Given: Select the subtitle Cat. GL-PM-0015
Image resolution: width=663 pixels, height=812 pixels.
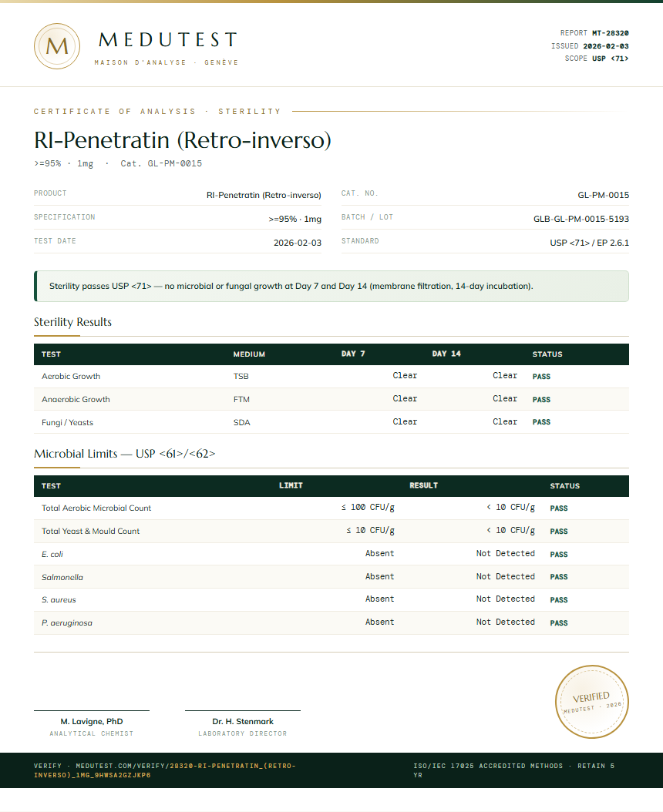Looking at the screenshot, I should click(x=161, y=163).
